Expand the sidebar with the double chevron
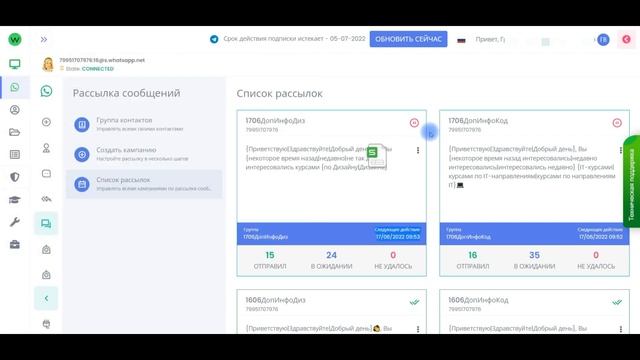640x360 pixels. (x=44, y=40)
